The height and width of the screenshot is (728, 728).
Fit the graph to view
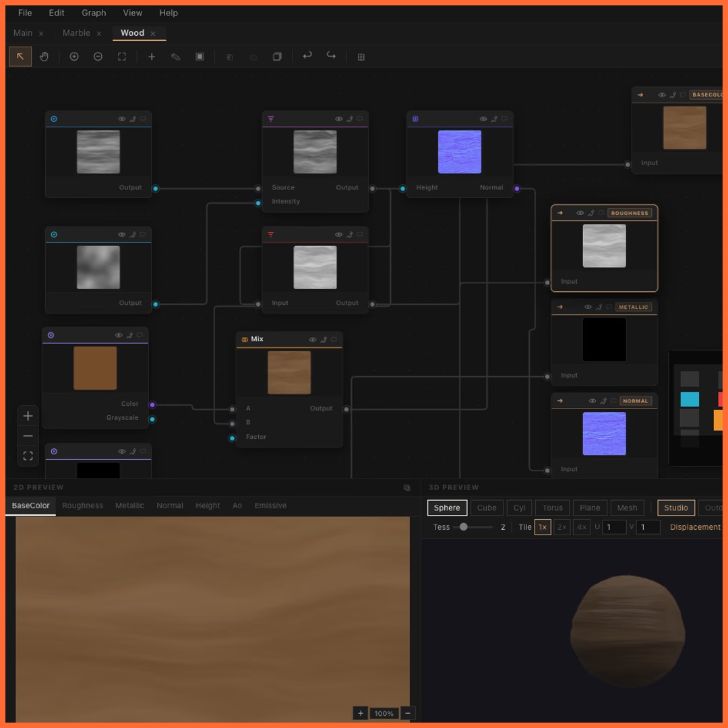[121, 57]
